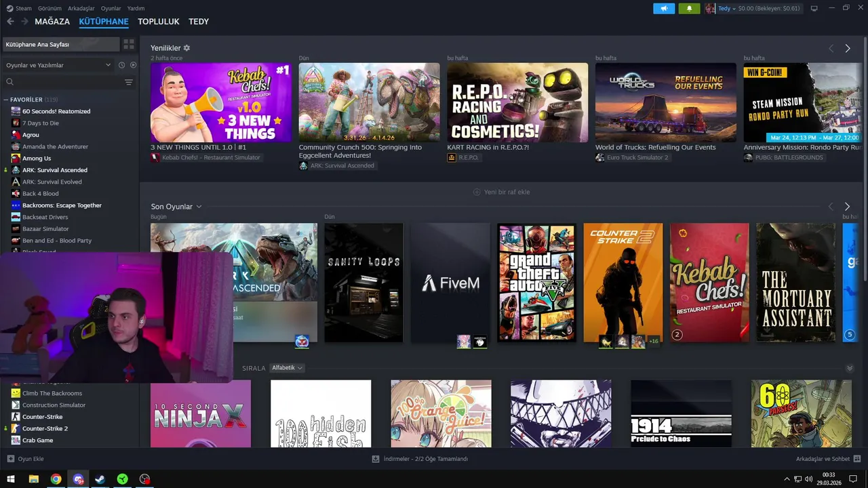
Task: Click Yeni bir raf ekle
Action: click(502, 192)
